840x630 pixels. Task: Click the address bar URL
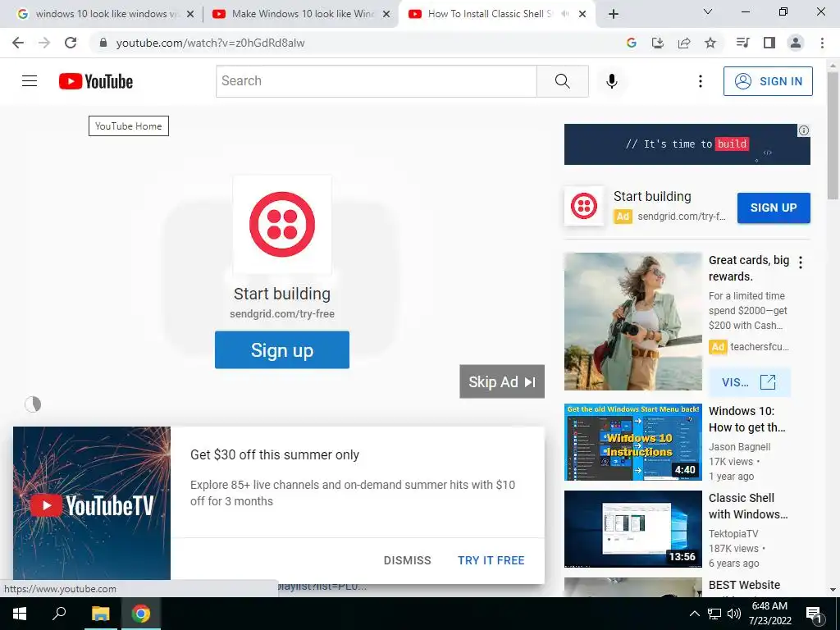point(210,43)
